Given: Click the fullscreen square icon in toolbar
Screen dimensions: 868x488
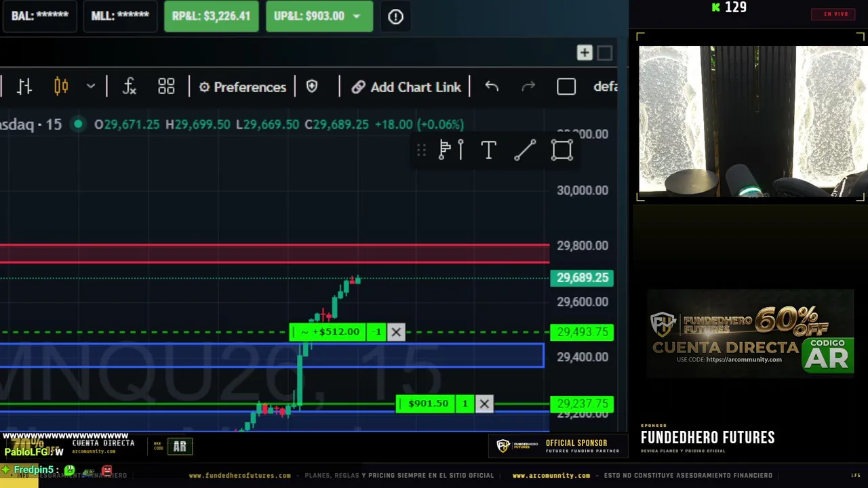Looking at the screenshot, I should coord(566,87).
